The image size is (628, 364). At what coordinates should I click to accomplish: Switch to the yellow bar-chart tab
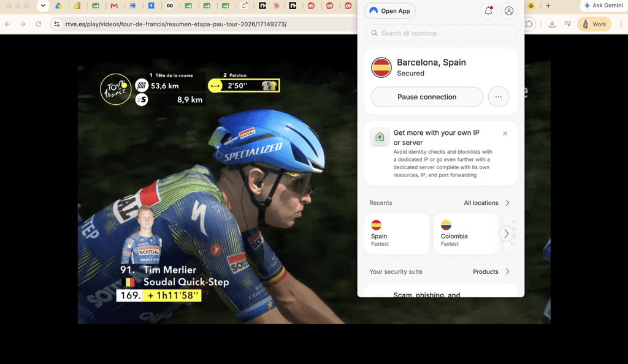point(77,6)
